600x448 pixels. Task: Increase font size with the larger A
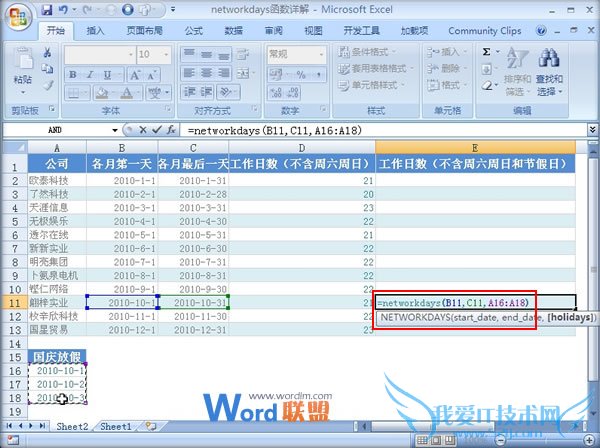[x=135, y=75]
